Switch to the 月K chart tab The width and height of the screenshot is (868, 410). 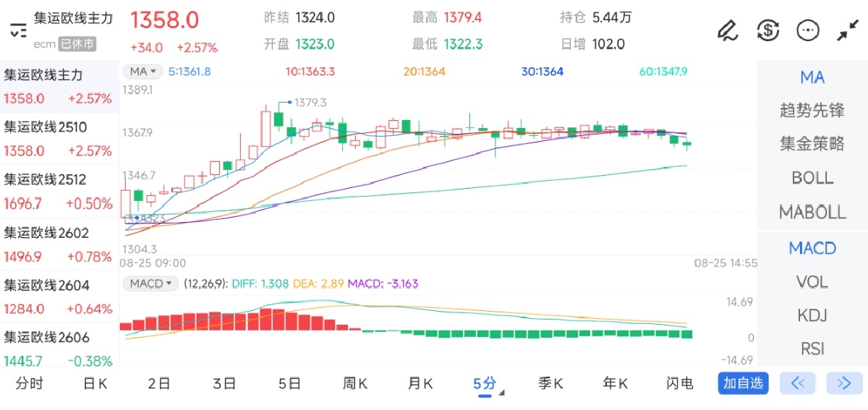pos(420,383)
